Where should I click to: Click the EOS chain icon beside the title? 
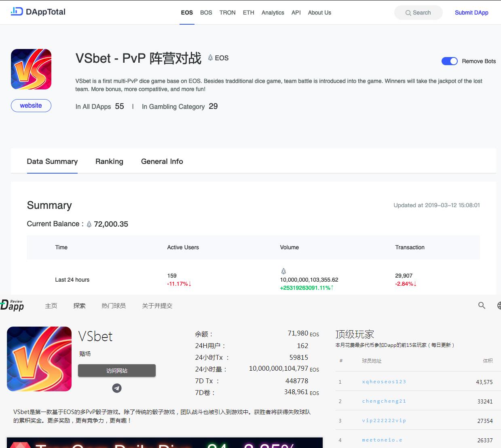[x=210, y=58]
